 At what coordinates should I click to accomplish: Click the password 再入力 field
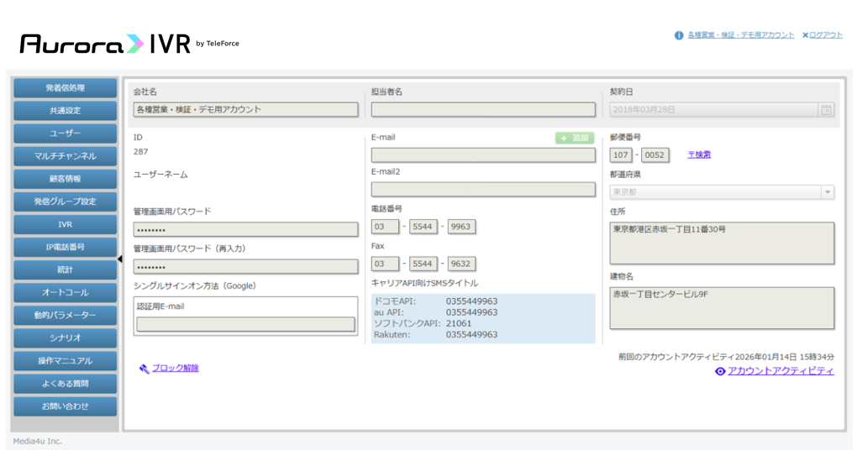245,266
